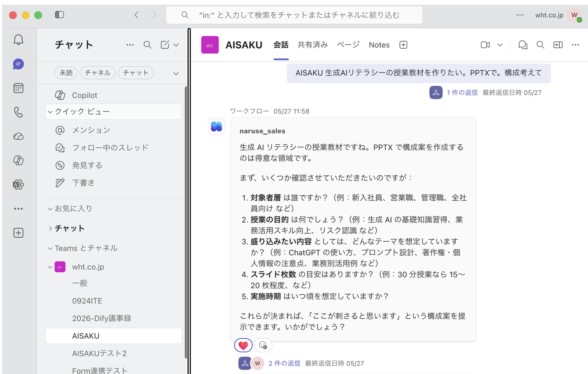Click the chat list search icon
Viewport: 588px width, 374px height.
[147, 45]
